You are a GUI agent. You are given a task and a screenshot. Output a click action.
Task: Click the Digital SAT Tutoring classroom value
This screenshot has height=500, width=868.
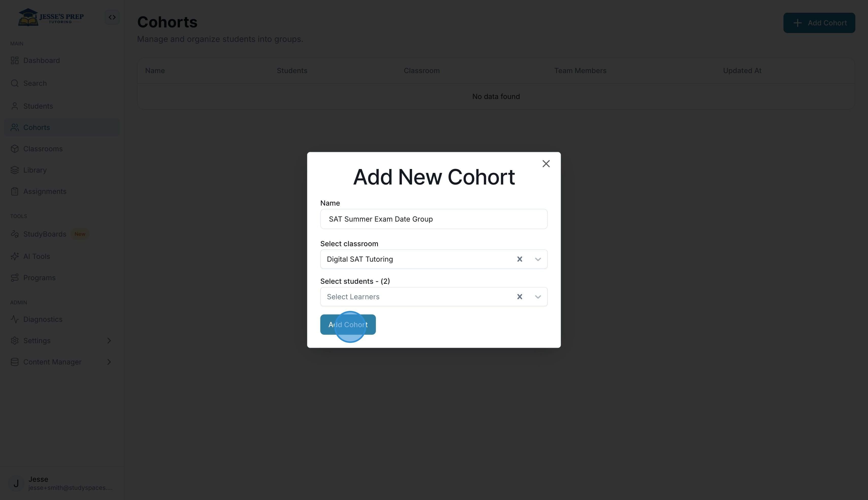(x=360, y=259)
